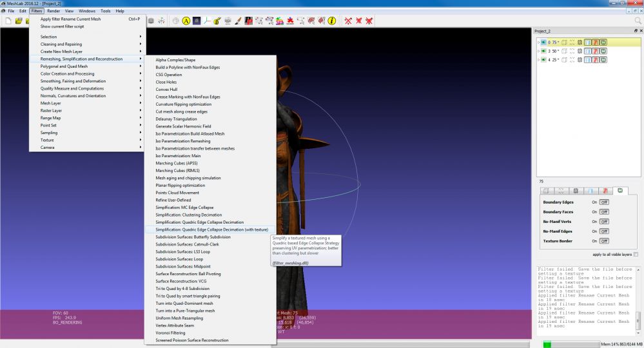Toggle green decorator icon on layer 25
Viewport: 644px width, 348px height.
click(x=603, y=59)
